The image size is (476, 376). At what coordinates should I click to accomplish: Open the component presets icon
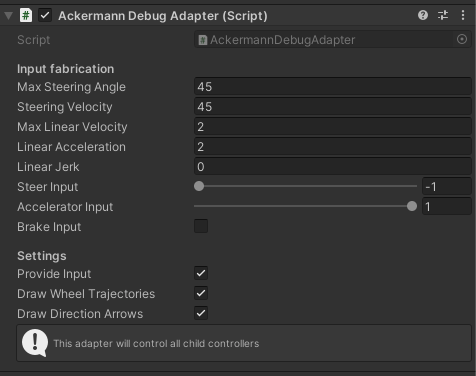pos(443,15)
